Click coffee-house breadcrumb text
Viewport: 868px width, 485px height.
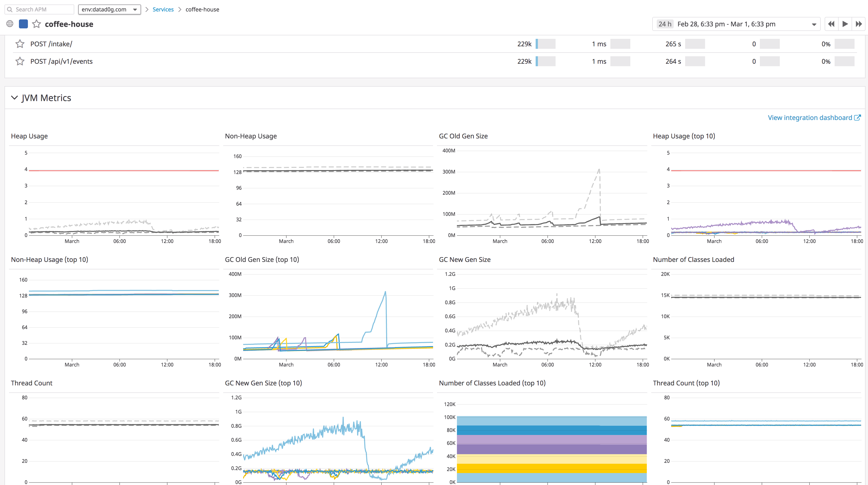[x=202, y=9]
